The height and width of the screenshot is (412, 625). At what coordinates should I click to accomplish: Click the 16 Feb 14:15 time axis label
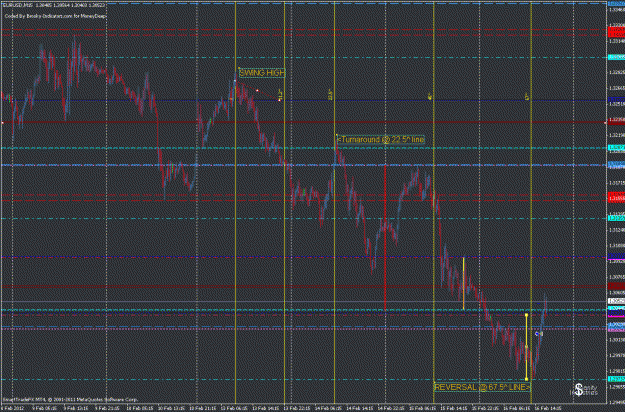550,408
